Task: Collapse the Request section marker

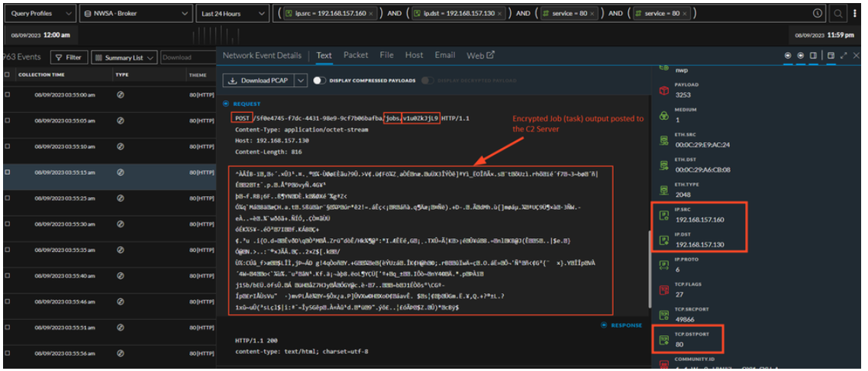Action: pyautogui.click(x=226, y=104)
